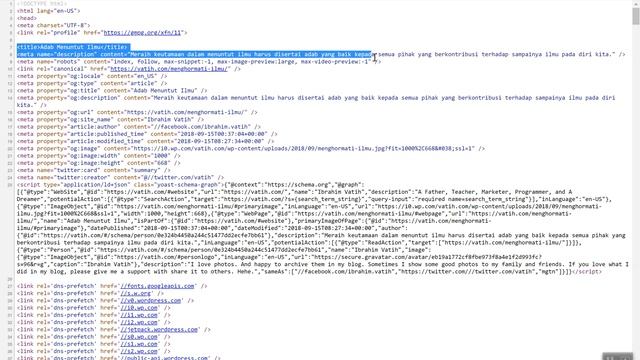
Task: Click the html lang="en-US" line
Action: [x=49, y=11]
